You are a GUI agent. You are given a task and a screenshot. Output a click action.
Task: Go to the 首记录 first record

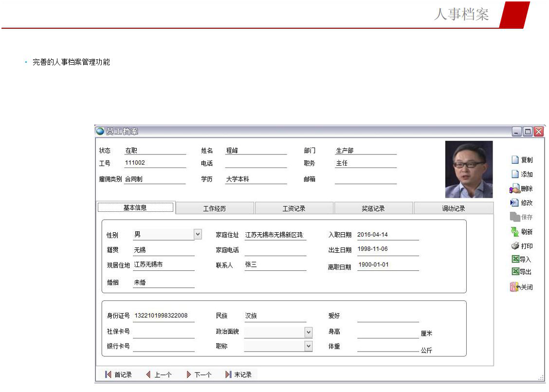[x=119, y=374]
